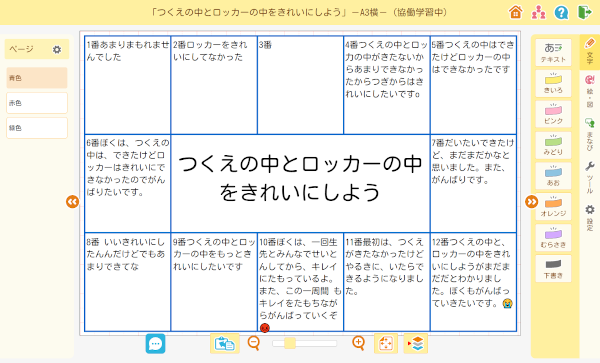Select the 赤色 page
This screenshot has height=363, width=600.
click(x=37, y=103)
